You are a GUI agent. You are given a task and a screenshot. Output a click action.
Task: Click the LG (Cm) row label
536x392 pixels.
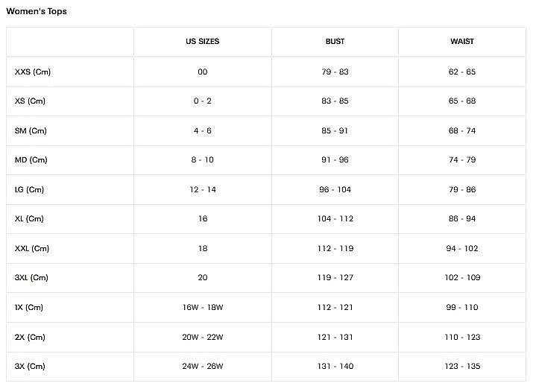[30, 189]
